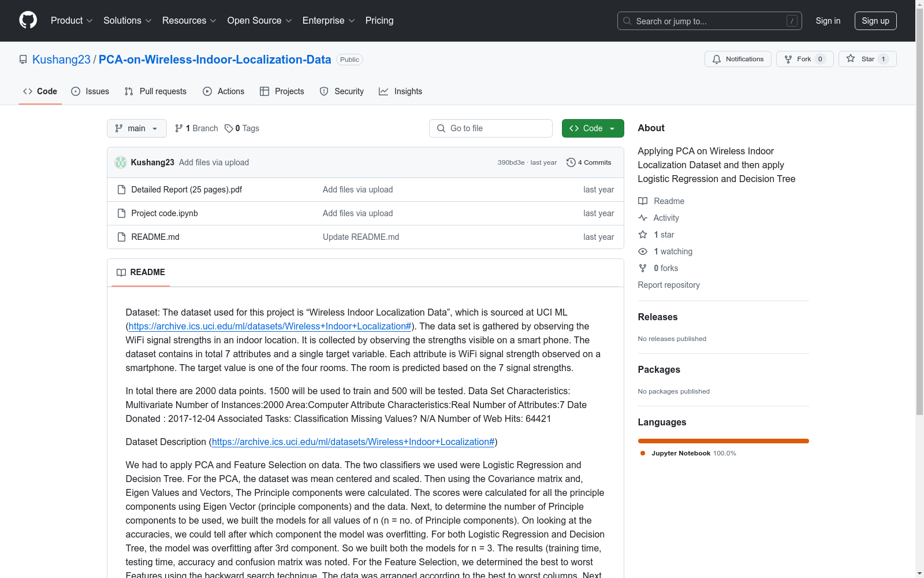Click the Search or jump to box
Screen dimensions: 924x578
pyautogui.click(x=709, y=21)
